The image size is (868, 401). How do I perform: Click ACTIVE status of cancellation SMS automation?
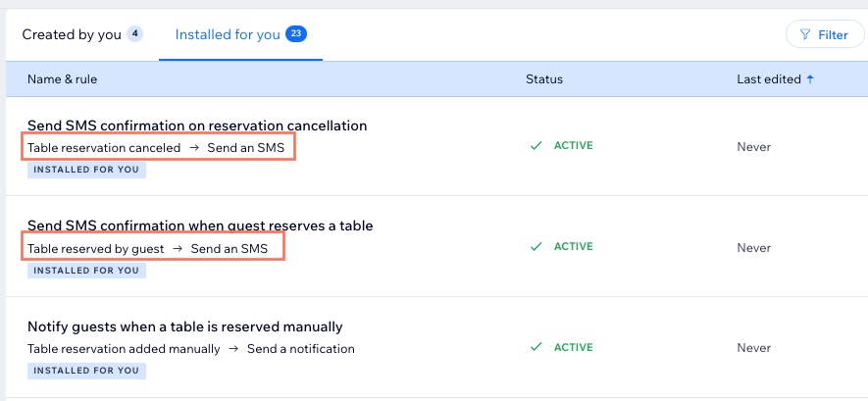pyautogui.click(x=574, y=146)
